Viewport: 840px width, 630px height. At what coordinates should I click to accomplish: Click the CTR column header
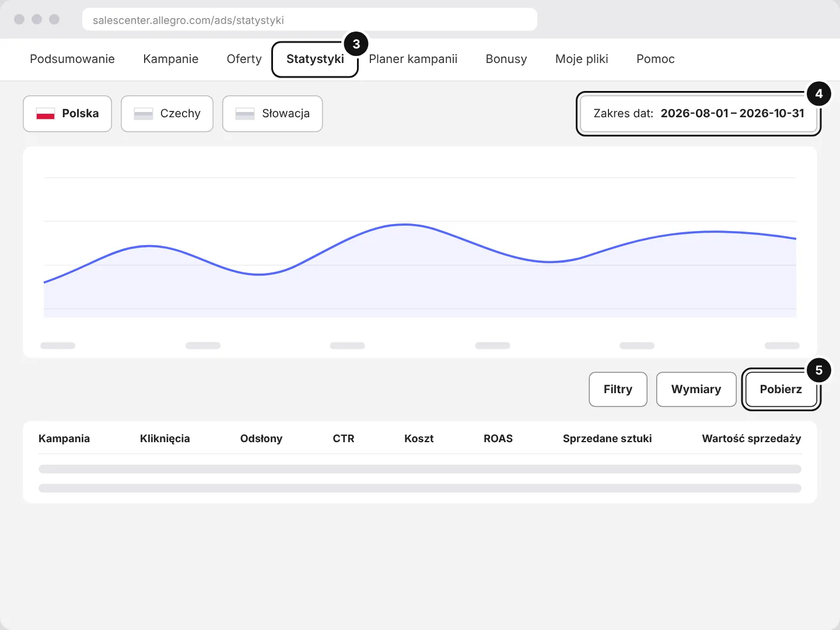[x=344, y=439]
